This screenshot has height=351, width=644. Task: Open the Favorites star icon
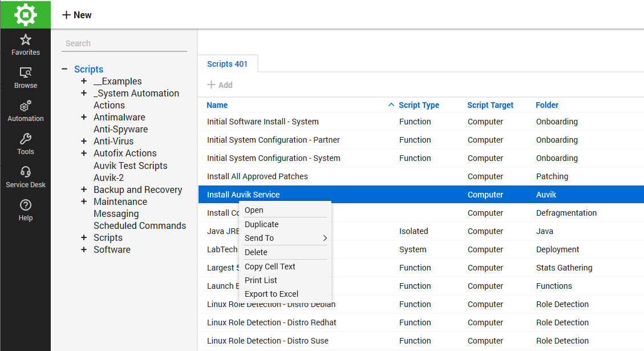(25, 40)
